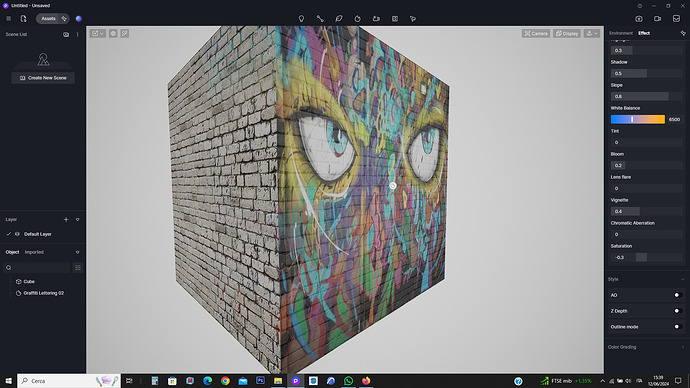Toggle the AO style switch
The image size is (690, 388).
pos(678,295)
